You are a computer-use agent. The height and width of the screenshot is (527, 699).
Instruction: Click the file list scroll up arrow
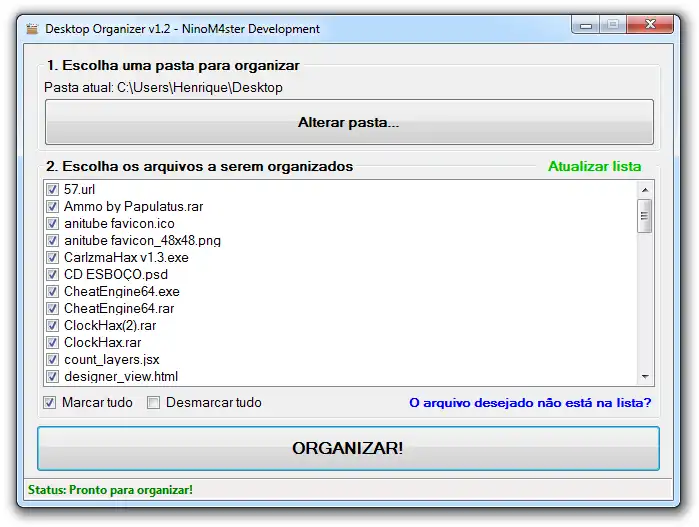tap(645, 190)
